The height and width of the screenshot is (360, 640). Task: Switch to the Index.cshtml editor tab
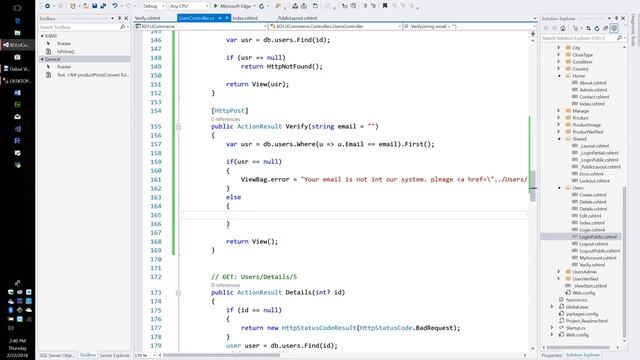click(245, 18)
